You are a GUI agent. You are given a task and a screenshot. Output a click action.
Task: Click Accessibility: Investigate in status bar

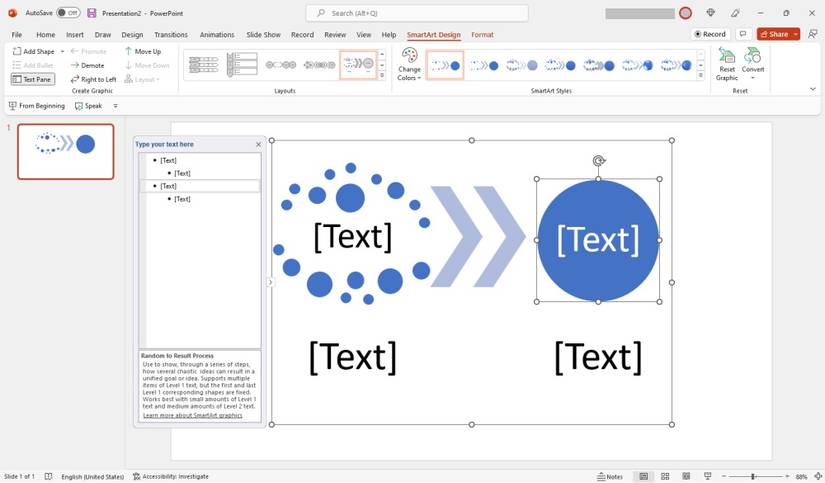pos(170,476)
